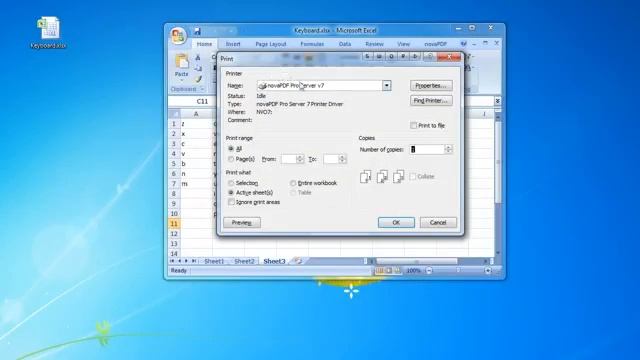Image resolution: width=640 pixels, height=360 pixels.
Task: Open the Page Layout ribbon tab
Action: 271,44
